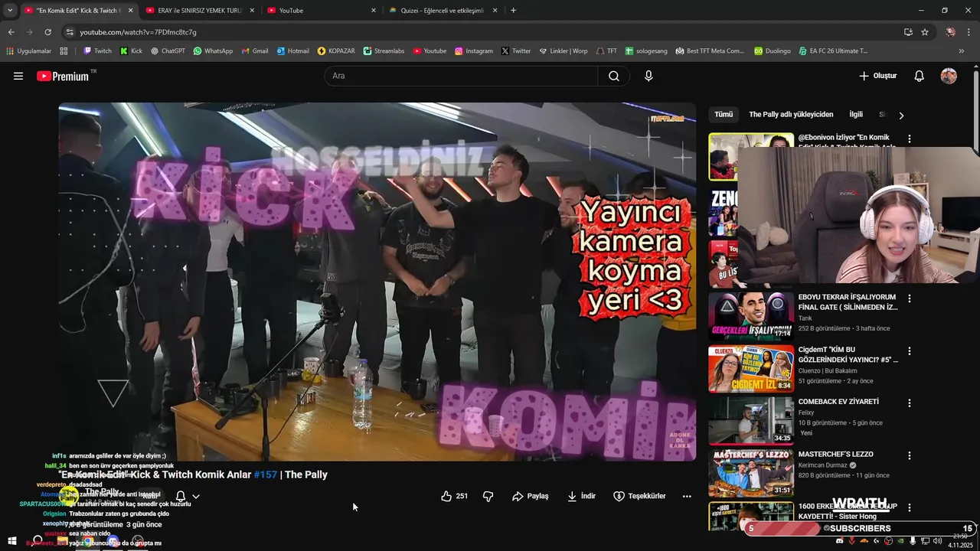Viewport: 980px width, 551px height.
Task: Go back in browser history
Action: [11, 32]
